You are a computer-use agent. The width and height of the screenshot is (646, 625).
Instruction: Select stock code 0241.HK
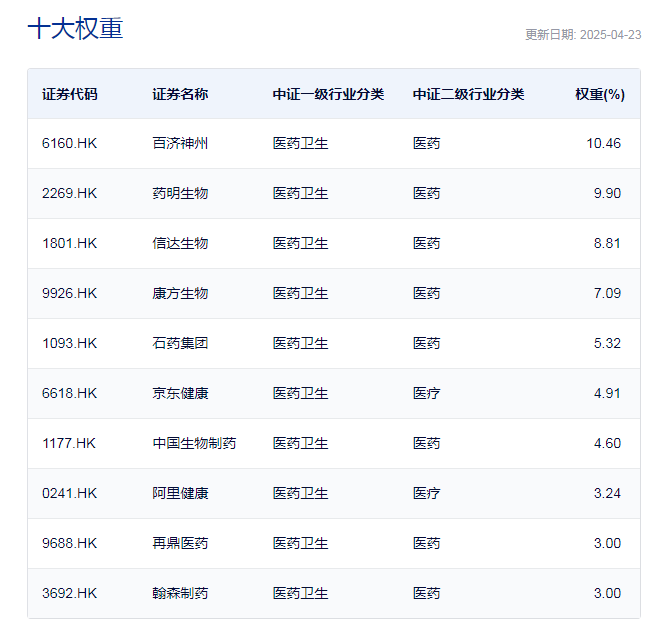70,493
